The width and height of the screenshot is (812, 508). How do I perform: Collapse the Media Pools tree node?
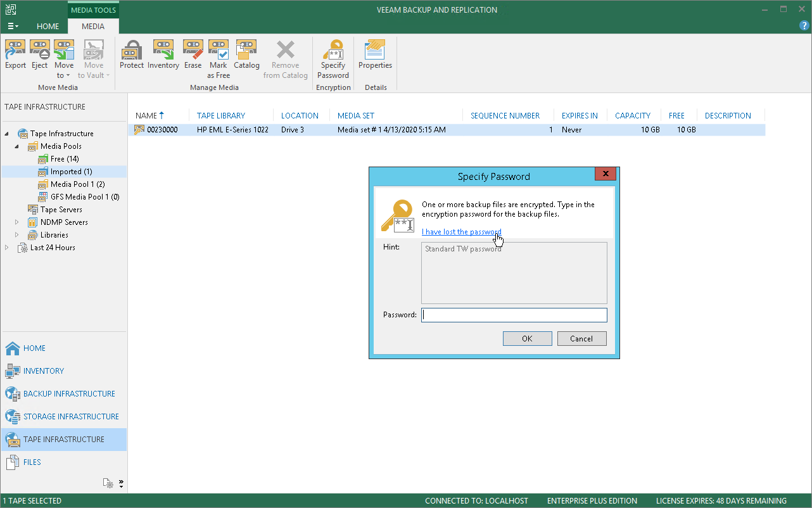[17, 146]
